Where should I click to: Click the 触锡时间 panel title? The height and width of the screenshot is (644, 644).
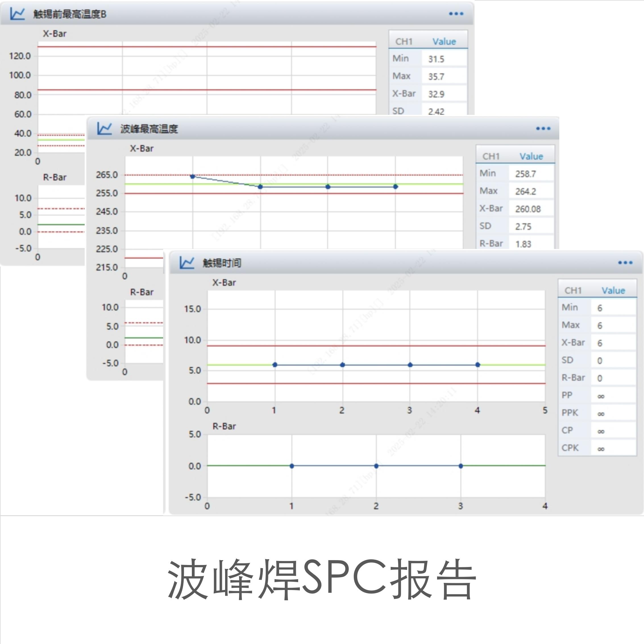click(222, 263)
